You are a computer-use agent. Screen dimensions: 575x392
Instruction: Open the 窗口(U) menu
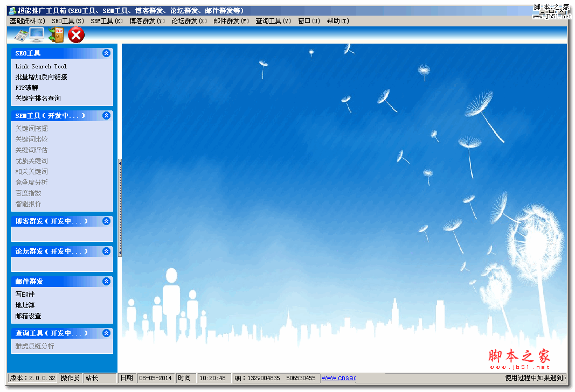pos(309,21)
